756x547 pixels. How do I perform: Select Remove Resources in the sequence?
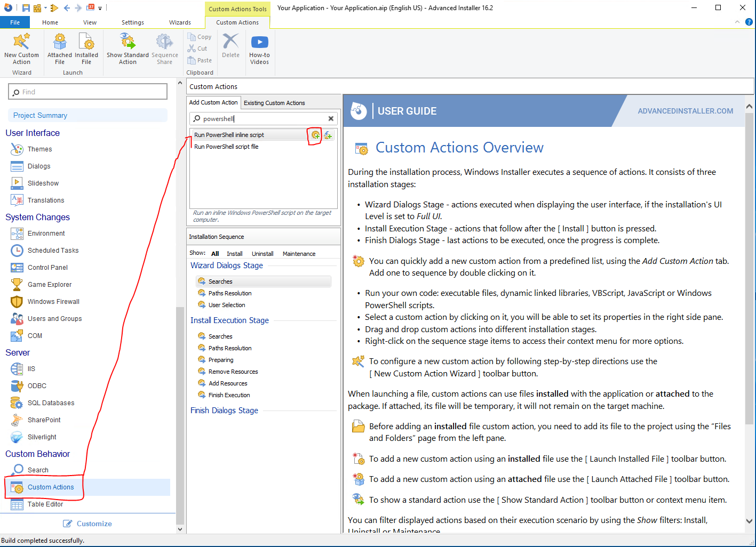(x=233, y=372)
